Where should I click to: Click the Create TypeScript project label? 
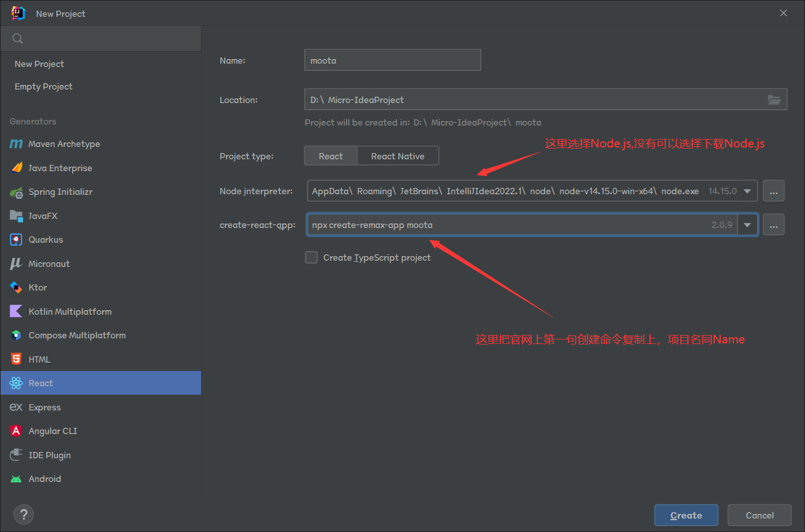click(377, 257)
